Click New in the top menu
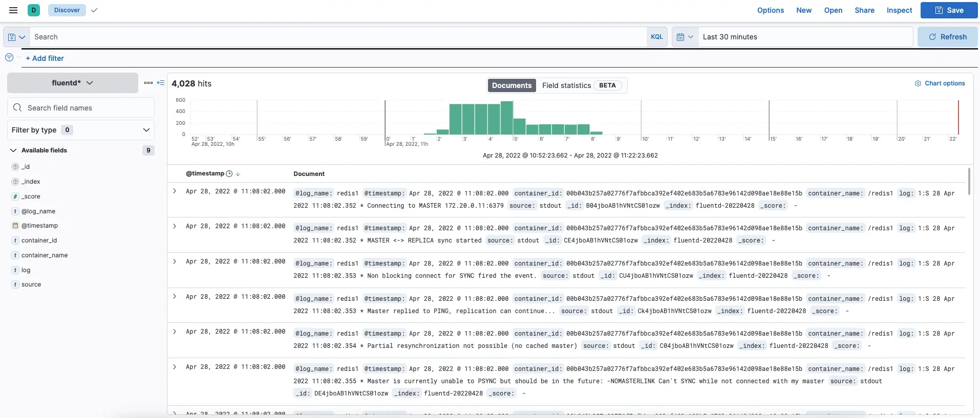This screenshot has height=418, width=980. (x=804, y=10)
